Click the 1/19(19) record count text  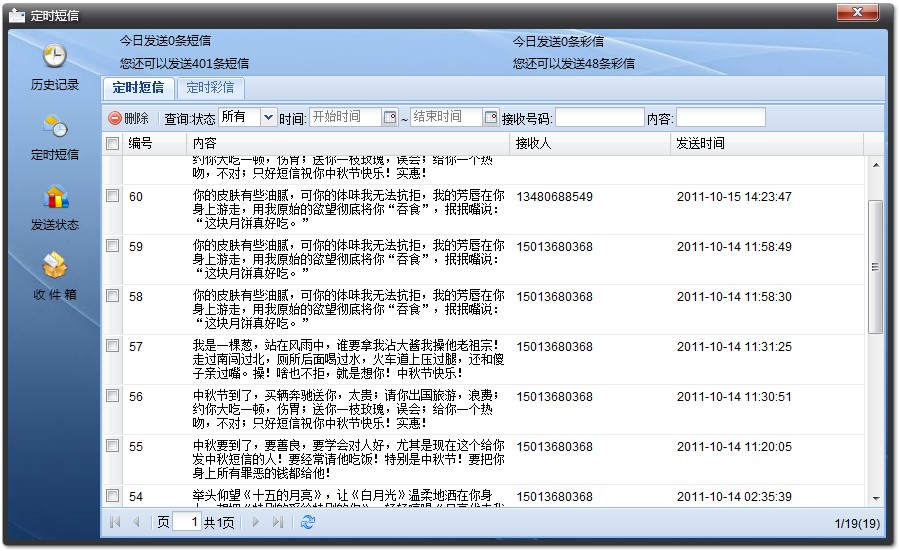click(857, 523)
